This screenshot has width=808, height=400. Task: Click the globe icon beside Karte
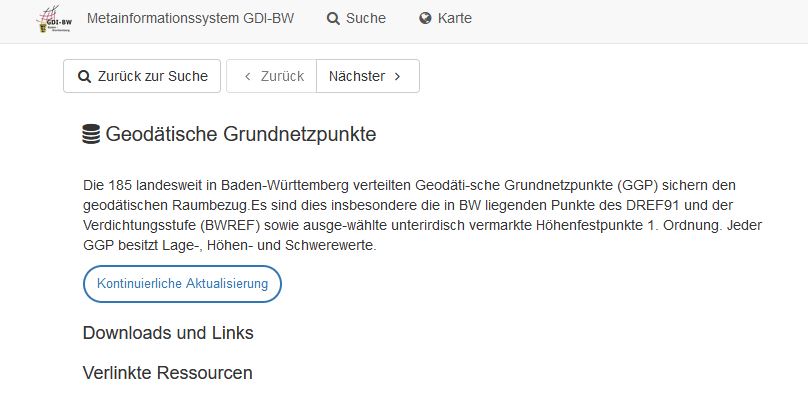[x=425, y=19]
